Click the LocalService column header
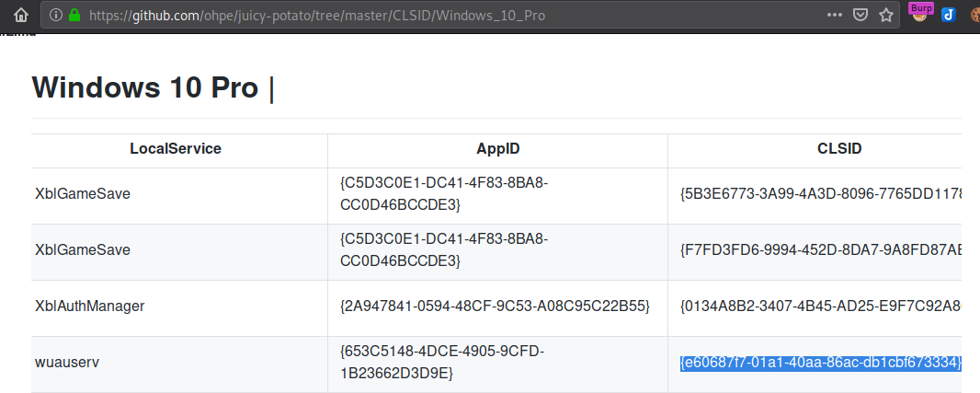 point(176,148)
